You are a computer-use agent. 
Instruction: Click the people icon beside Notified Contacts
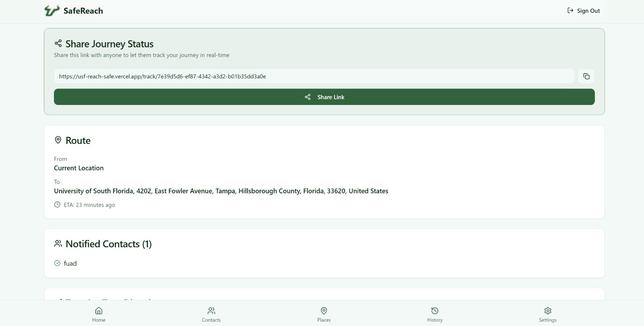(x=58, y=244)
